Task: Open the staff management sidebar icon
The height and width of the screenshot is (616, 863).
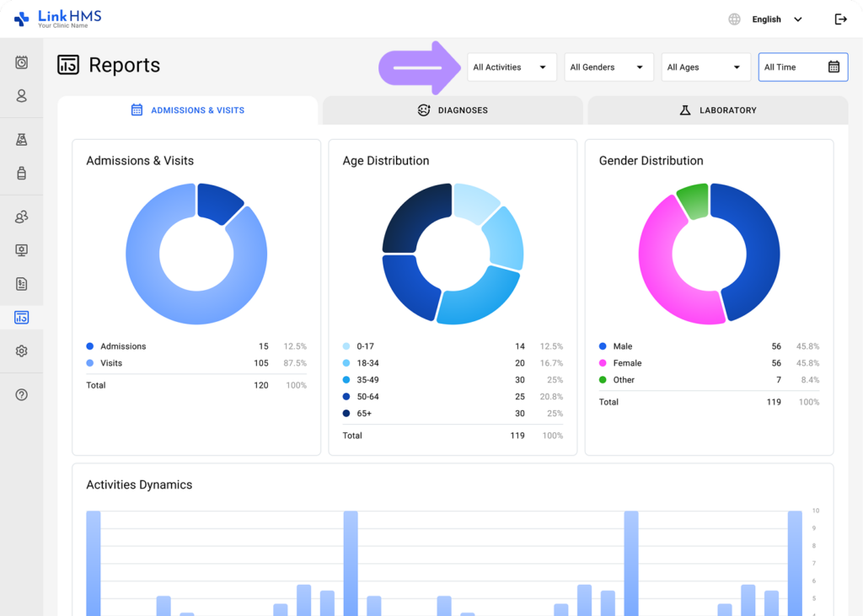Action: (x=21, y=217)
